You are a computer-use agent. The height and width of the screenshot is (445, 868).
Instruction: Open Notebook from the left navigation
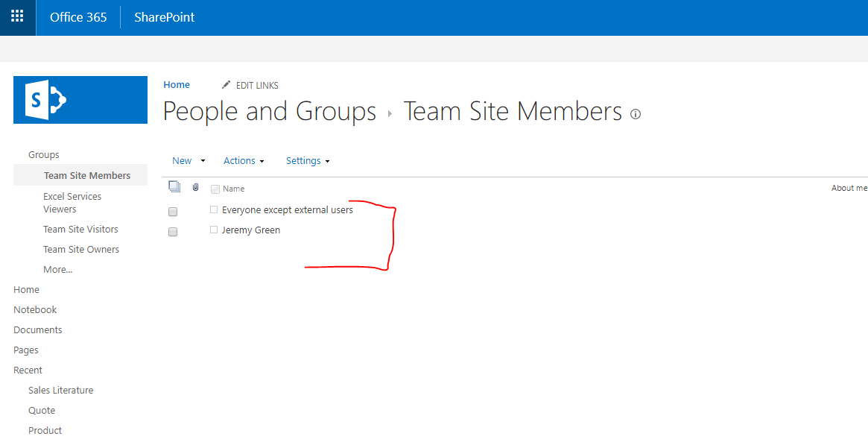pyautogui.click(x=35, y=309)
